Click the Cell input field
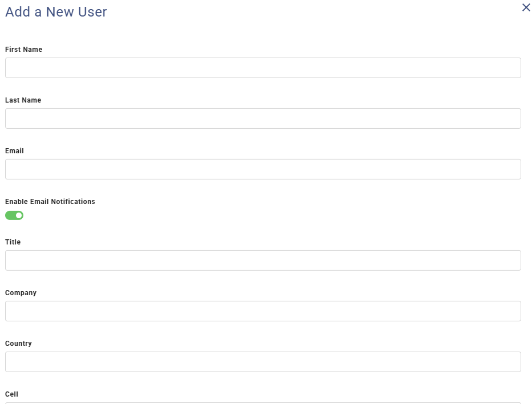 tap(263, 403)
